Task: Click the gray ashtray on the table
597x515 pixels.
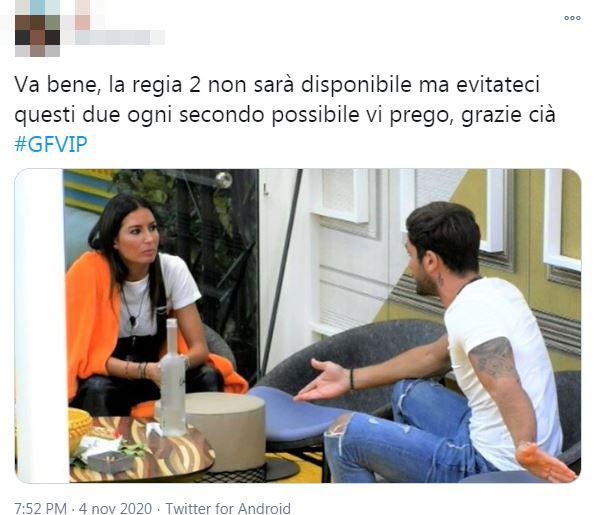Action: pyautogui.click(x=109, y=461)
